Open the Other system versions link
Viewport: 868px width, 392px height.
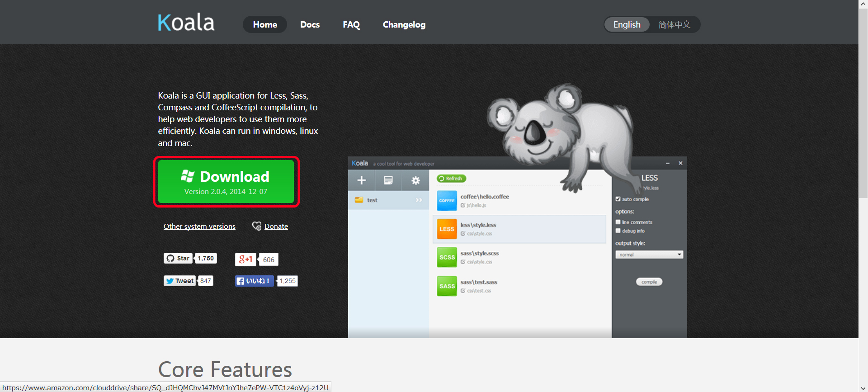199,226
